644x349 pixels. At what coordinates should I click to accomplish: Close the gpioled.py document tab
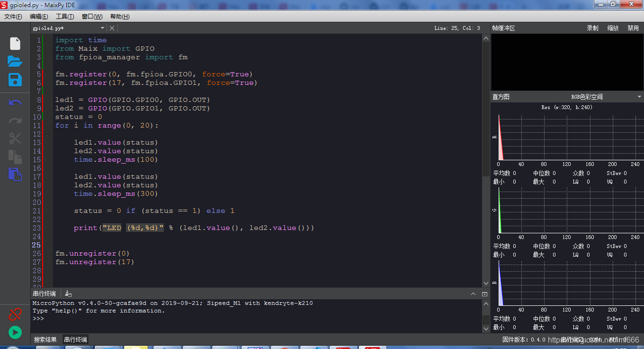point(112,28)
